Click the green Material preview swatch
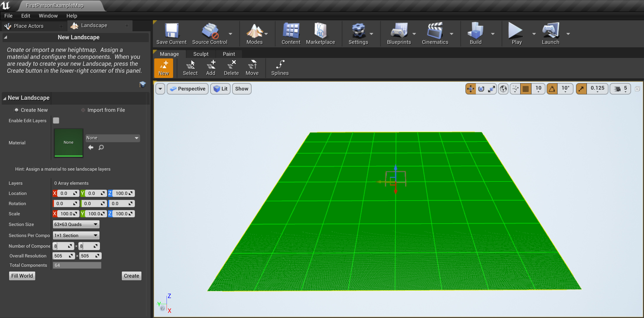Viewport: 644px width, 318px height. click(x=68, y=142)
